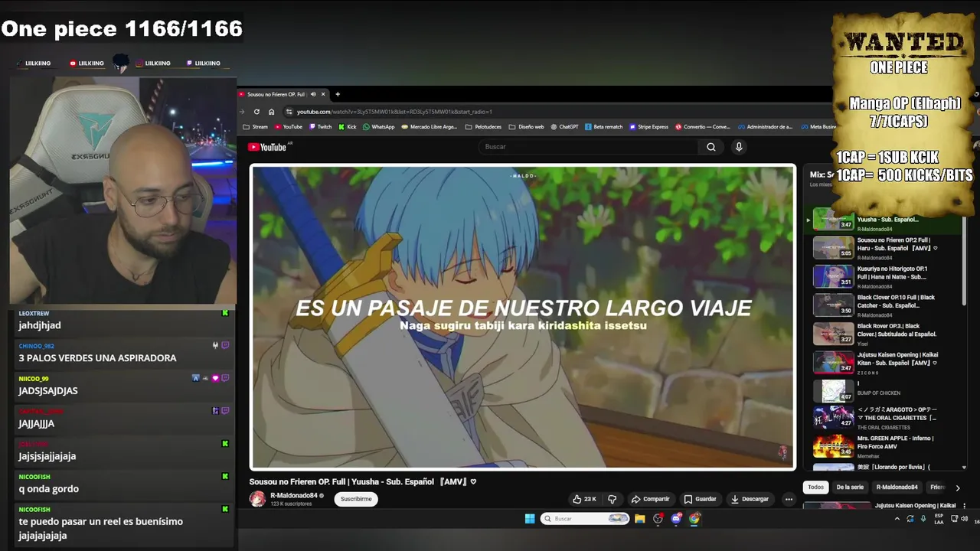Open the Twitch bookmark

pyautogui.click(x=320, y=127)
